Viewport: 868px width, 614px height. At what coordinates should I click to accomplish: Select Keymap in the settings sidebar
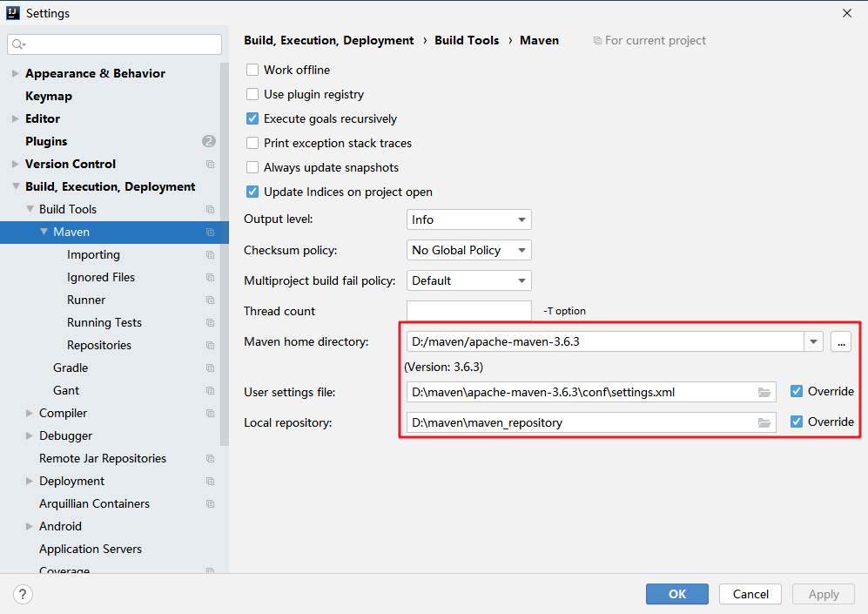[x=49, y=96]
